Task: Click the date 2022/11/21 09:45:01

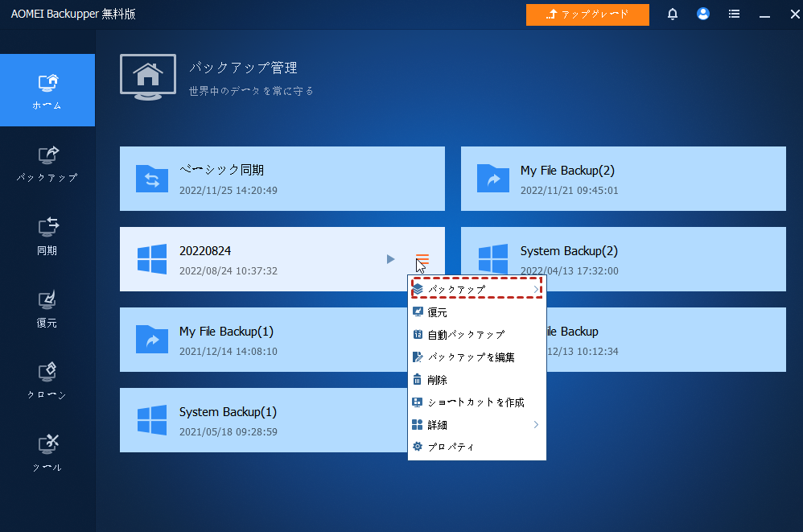Action: point(570,191)
